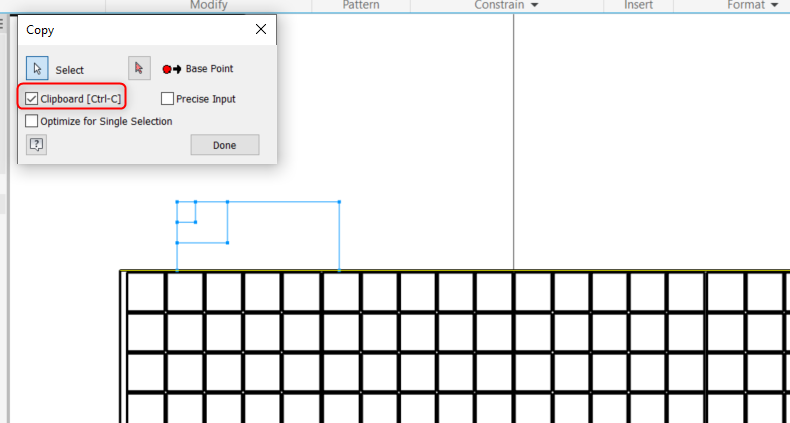Uncheck the Clipboard [Ctrl-C] checkbox

click(x=33, y=99)
